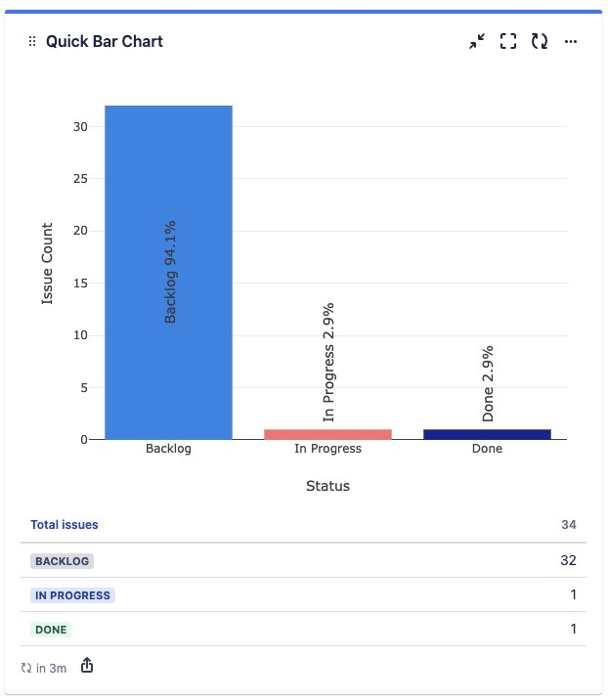Expand gadget to full screen

coord(508,41)
